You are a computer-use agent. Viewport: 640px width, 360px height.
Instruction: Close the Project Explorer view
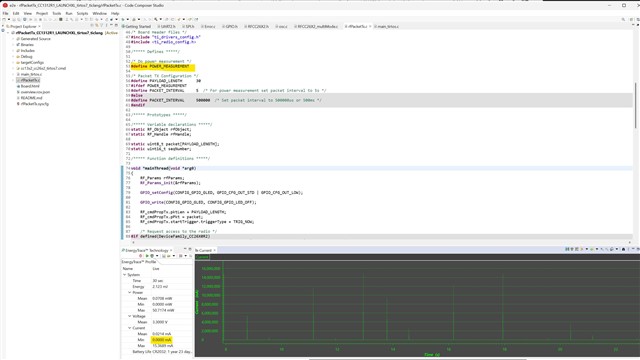point(40,27)
